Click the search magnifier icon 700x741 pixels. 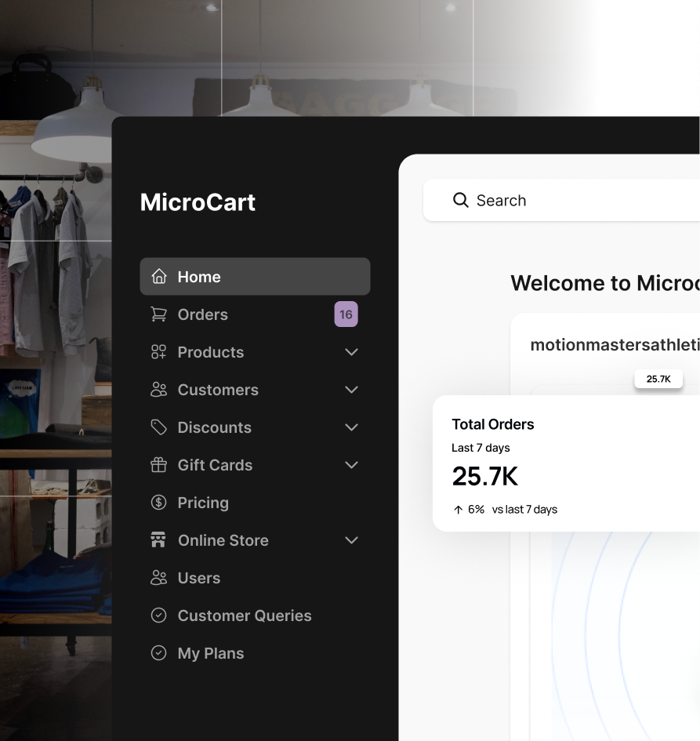coord(460,200)
